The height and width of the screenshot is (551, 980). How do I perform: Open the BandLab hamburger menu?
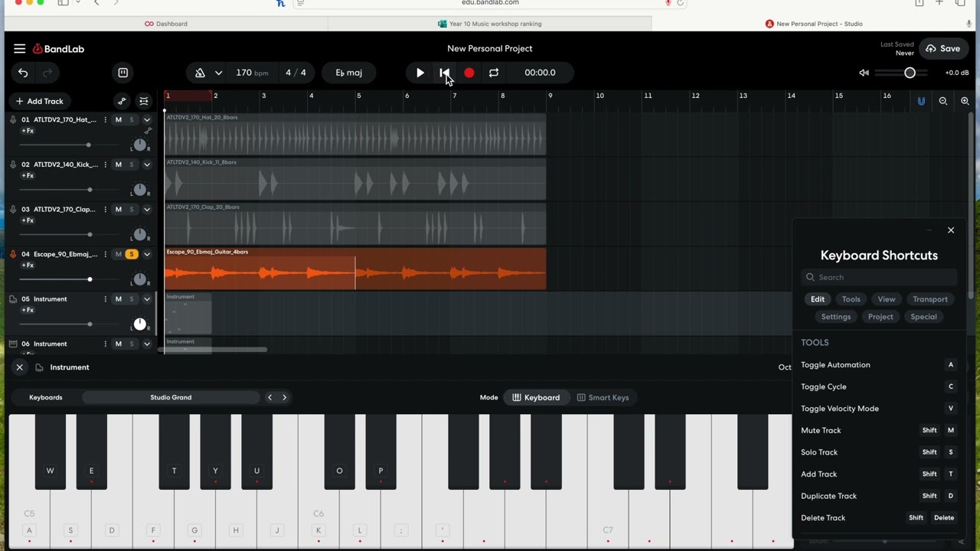coord(19,48)
